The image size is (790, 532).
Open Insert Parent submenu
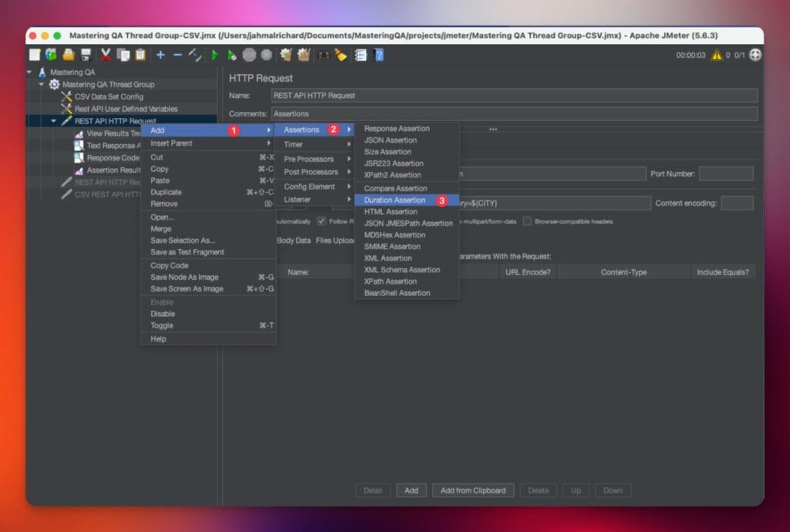point(208,143)
